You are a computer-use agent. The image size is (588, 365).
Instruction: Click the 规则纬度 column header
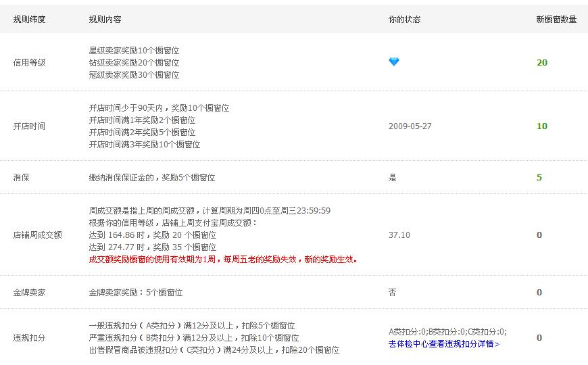29,20
